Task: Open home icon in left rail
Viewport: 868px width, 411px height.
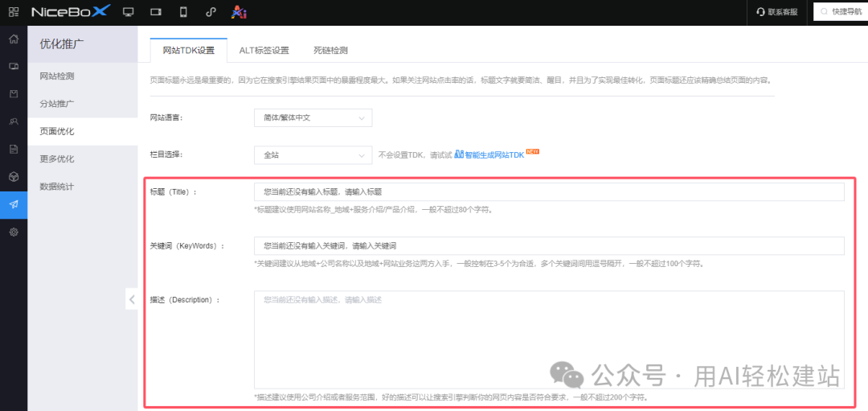Action: (14, 39)
